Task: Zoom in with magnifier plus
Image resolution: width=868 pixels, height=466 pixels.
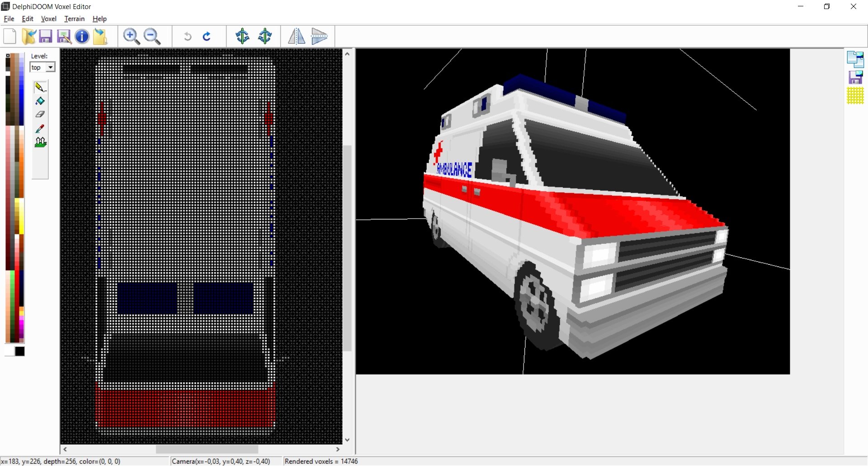Action: (x=131, y=36)
